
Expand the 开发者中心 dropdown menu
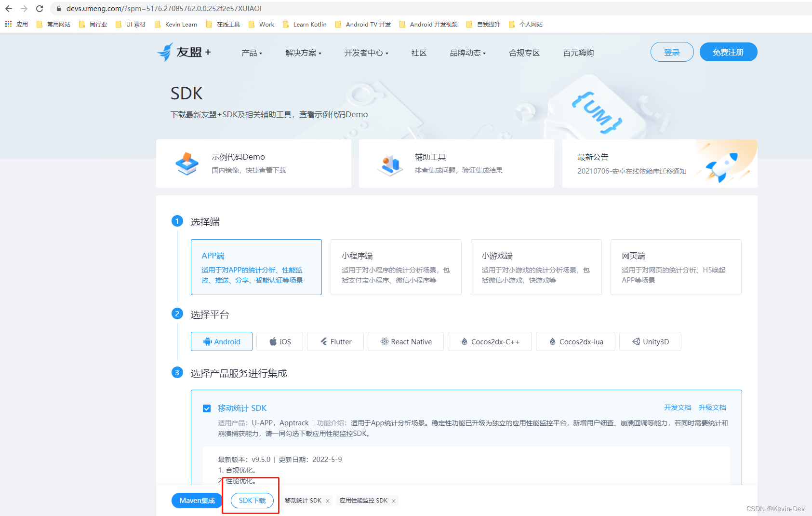coord(366,53)
